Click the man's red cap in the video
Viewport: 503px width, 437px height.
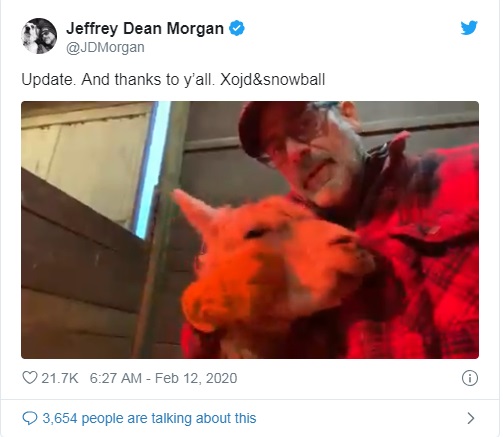point(270,127)
